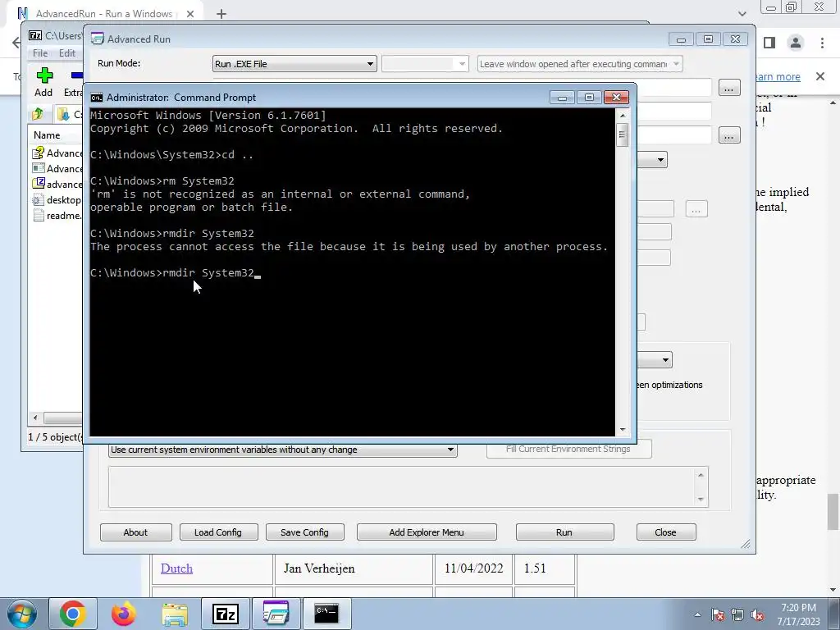Click the environment strings text box
The width and height of the screenshot is (840, 630).
click(409, 486)
